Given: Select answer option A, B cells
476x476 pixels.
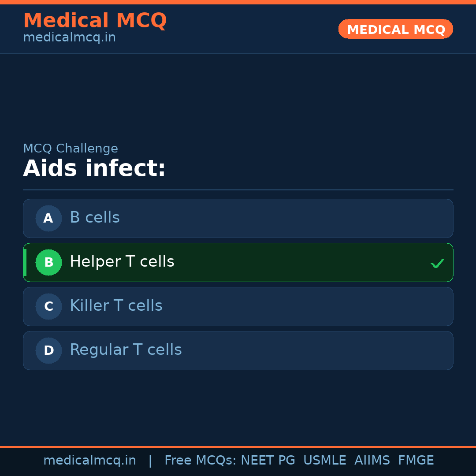Looking at the screenshot, I should point(238,218).
